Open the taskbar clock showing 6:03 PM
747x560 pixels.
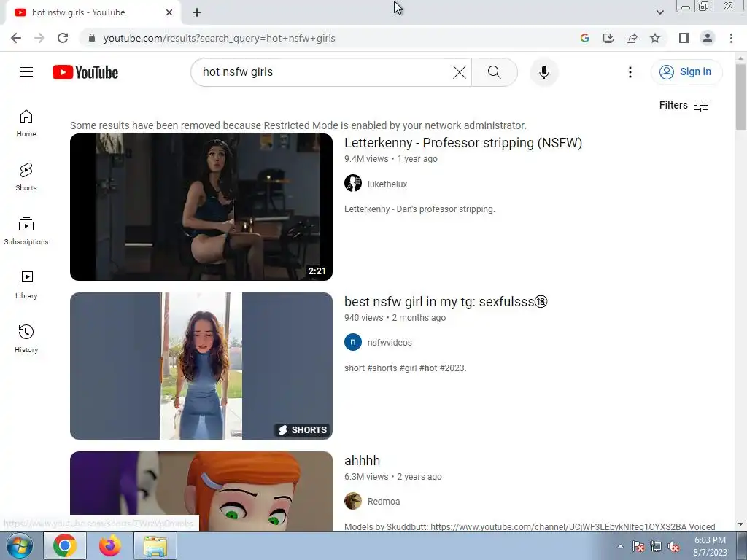(x=710, y=546)
